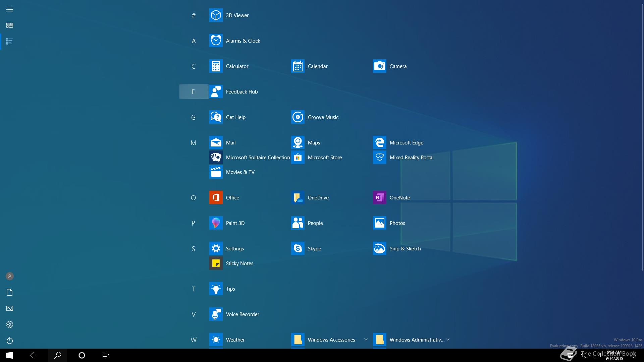
Task: Click the taskbar Back arrow
Action: pyautogui.click(x=34, y=355)
